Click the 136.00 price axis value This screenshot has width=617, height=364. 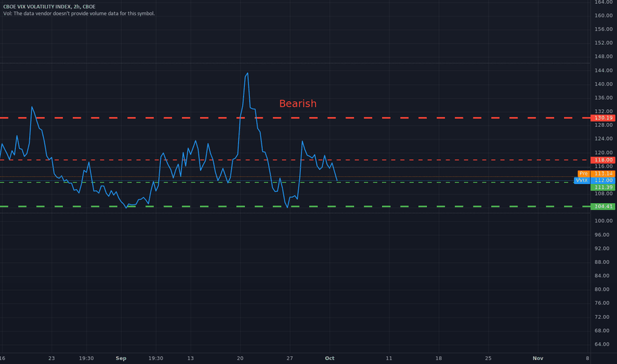[x=604, y=97]
